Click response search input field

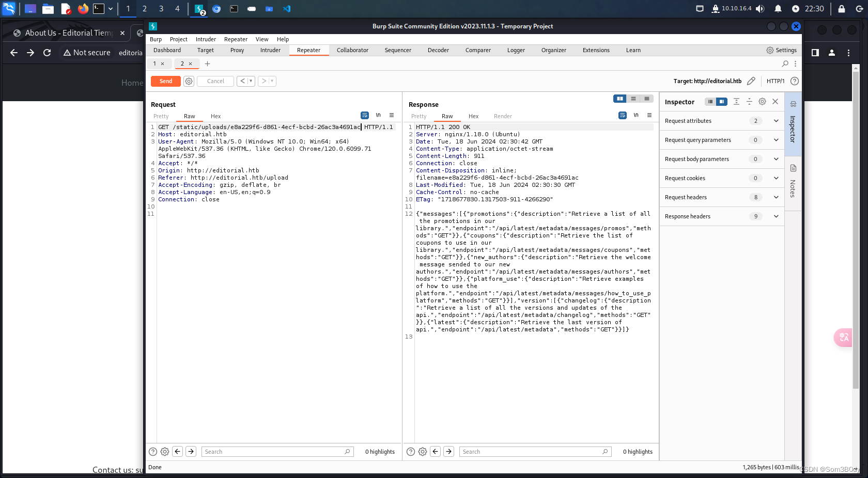click(535, 452)
